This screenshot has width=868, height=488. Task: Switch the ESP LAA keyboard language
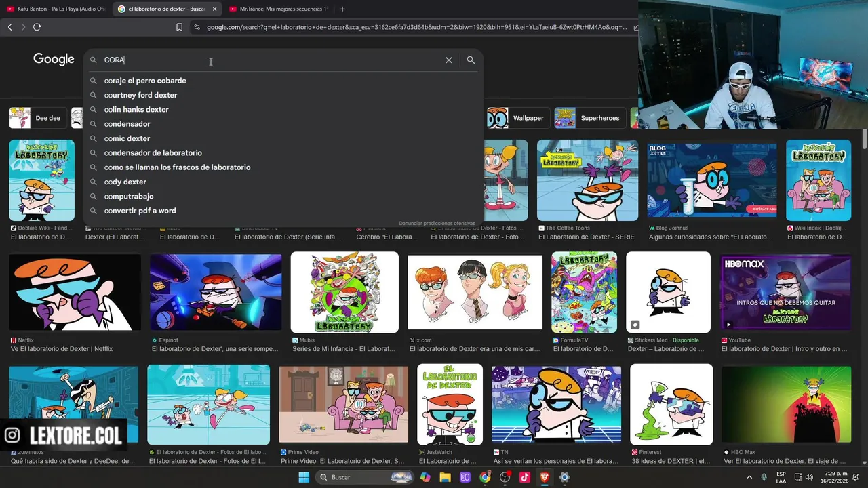pyautogui.click(x=781, y=477)
